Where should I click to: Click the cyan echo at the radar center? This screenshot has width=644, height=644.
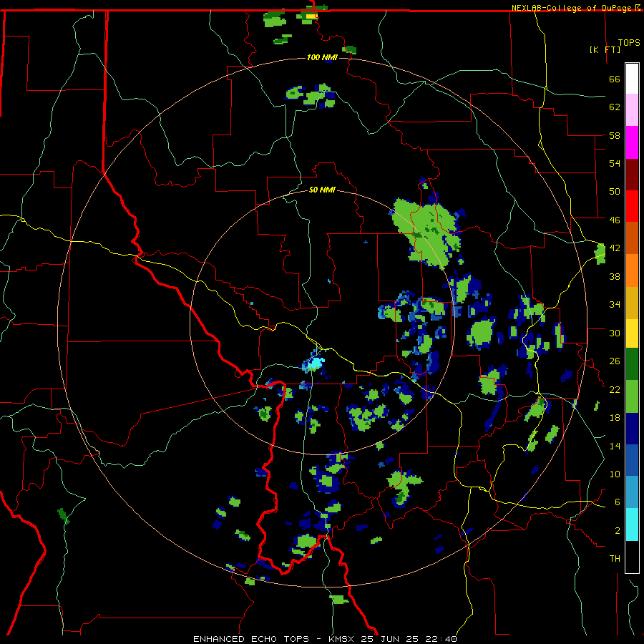(315, 364)
